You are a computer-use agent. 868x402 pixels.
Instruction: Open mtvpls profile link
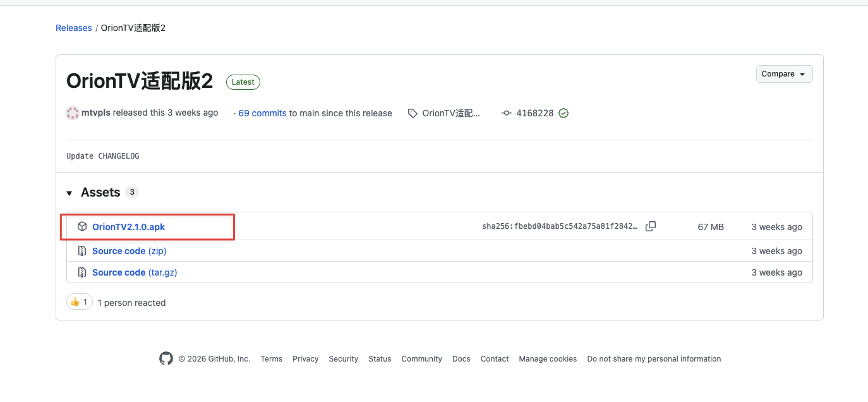click(96, 113)
